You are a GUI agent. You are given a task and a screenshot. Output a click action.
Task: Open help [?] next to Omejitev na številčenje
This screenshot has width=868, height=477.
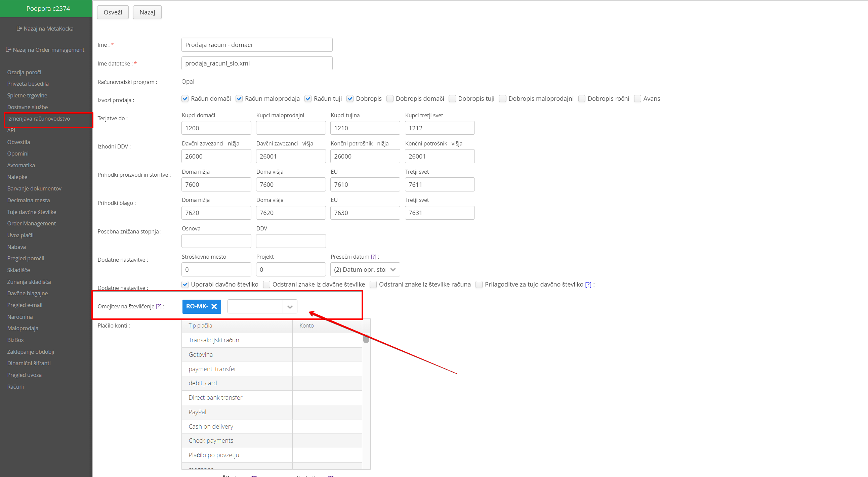(159, 307)
